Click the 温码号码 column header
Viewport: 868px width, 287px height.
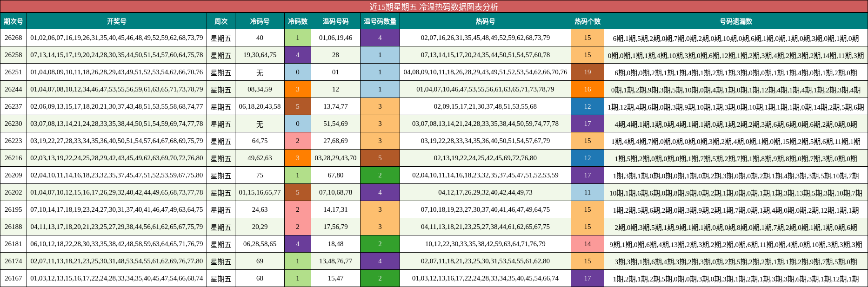click(335, 21)
